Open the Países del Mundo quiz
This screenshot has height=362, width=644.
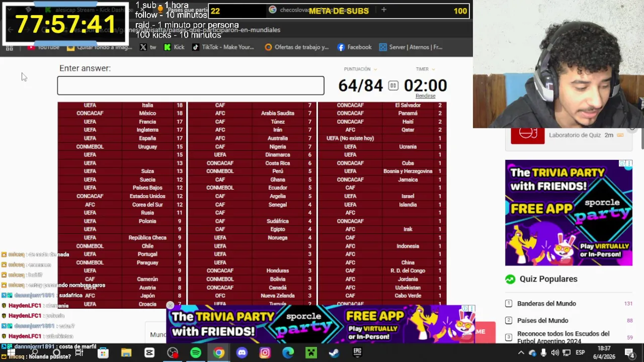tap(542, 320)
